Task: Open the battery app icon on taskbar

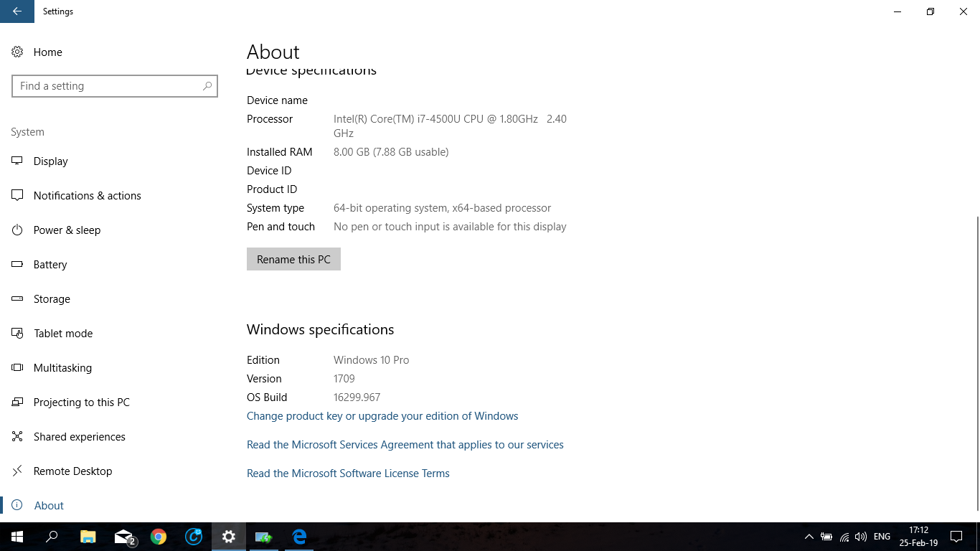Action: pyautogui.click(x=264, y=537)
